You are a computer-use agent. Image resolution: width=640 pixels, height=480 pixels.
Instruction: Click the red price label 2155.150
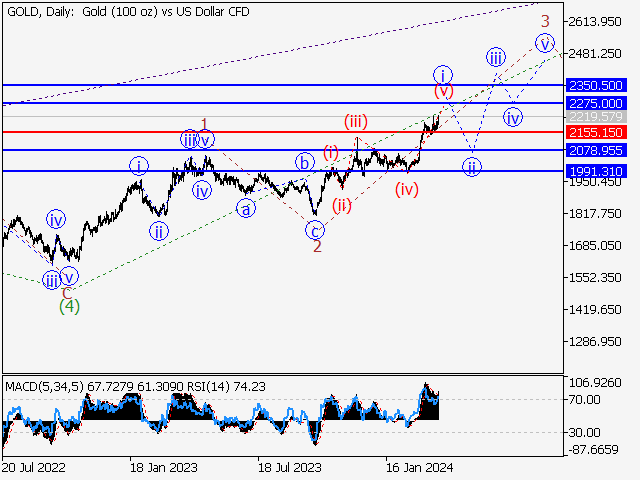click(x=596, y=132)
